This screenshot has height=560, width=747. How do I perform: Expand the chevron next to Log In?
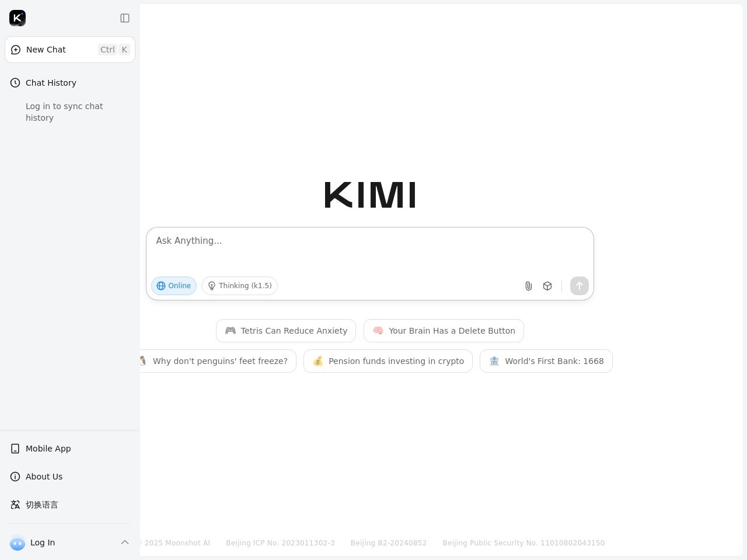tap(125, 542)
